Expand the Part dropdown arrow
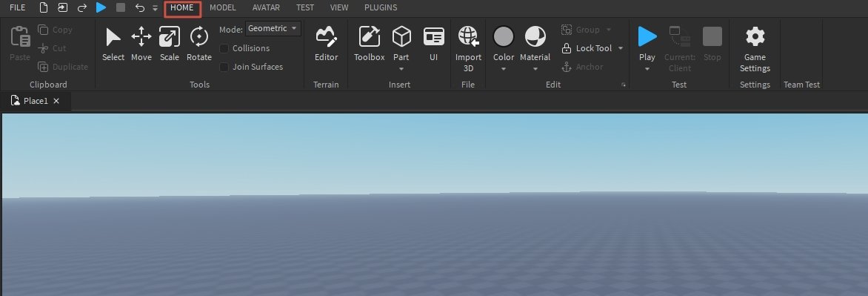Viewport: 868px width, 296px height. click(401, 69)
